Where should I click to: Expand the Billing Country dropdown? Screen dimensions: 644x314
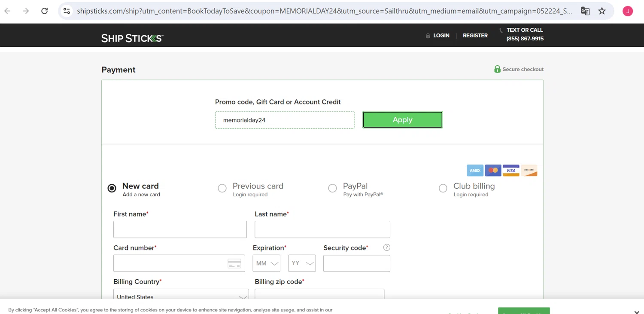point(181,296)
